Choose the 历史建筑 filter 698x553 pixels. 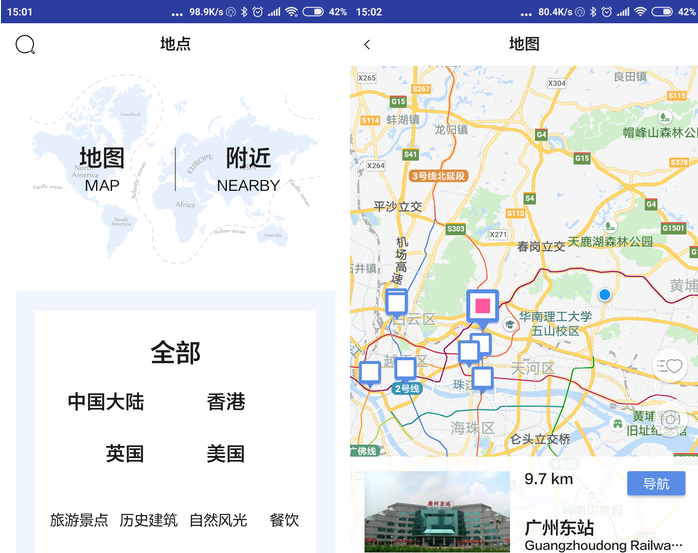tap(149, 520)
